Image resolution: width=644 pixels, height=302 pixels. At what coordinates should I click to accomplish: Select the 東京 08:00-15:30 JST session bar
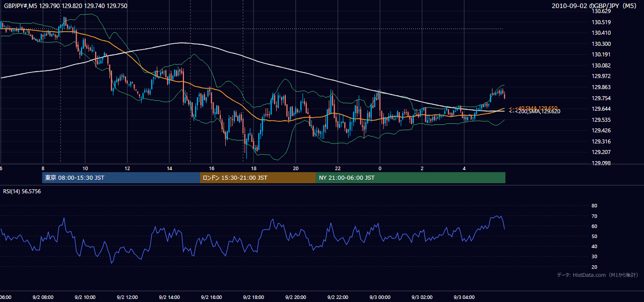click(121, 178)
